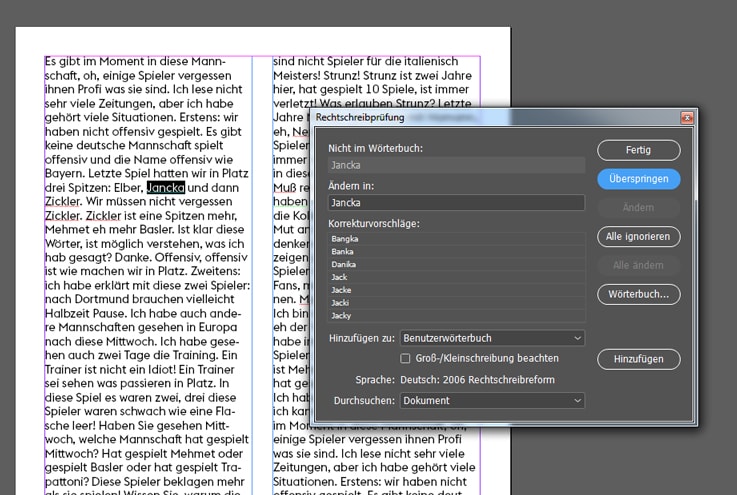Click the greyed-out Ändern button
This screenshot has width=737, height=495.
pyautogui.click(x=638, y=208)
